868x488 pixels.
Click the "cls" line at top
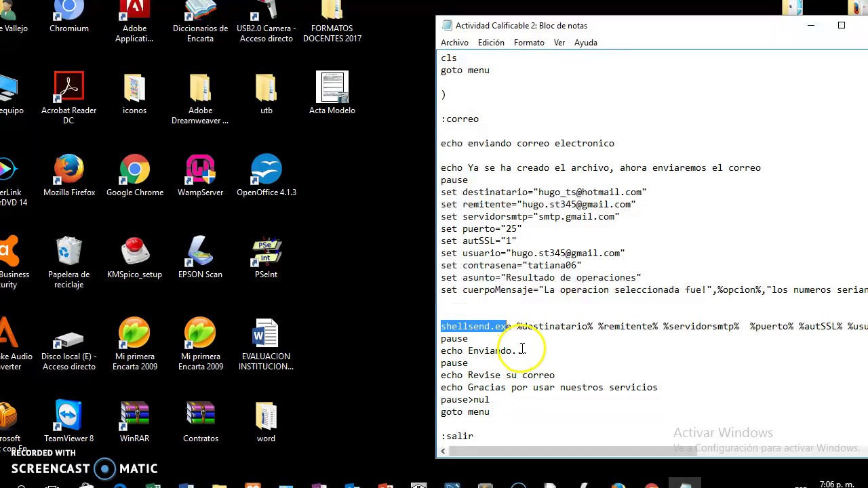coord(449,58)
